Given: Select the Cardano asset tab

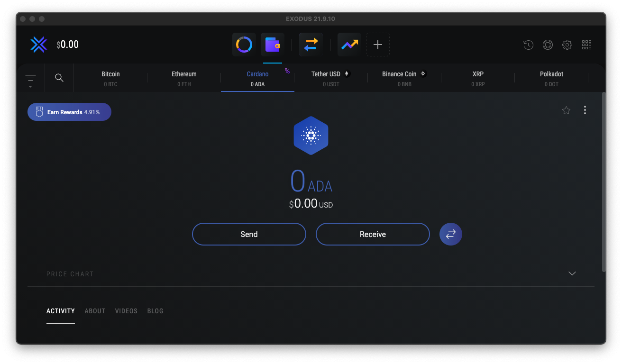Looking at the screenshot, I should click(257, 78).
